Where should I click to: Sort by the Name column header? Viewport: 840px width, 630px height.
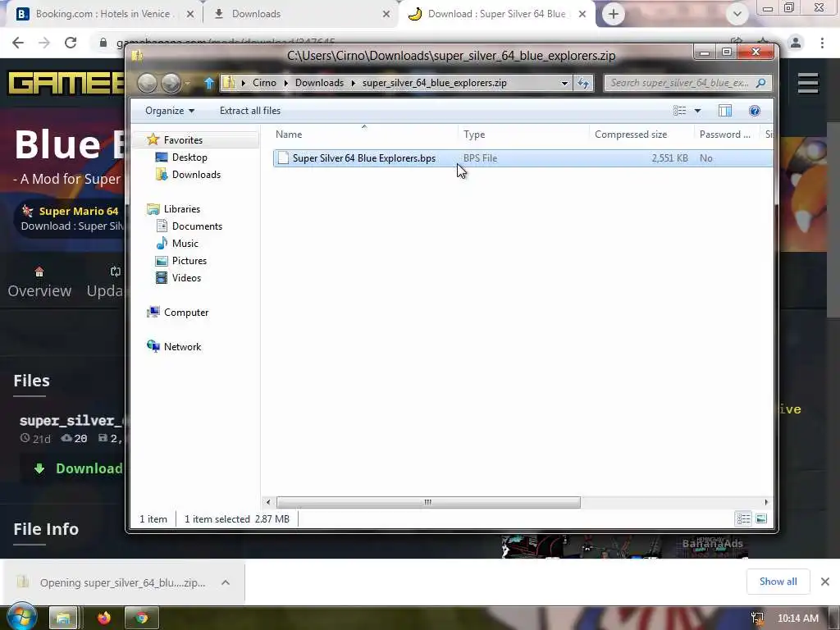pyautogui.click(x=364, y=135)
